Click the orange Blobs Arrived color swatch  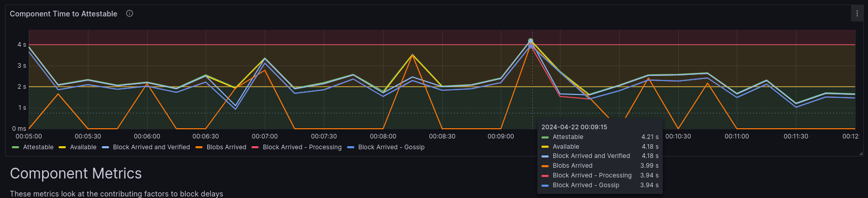pyautogui.click(x=199, y=147)
